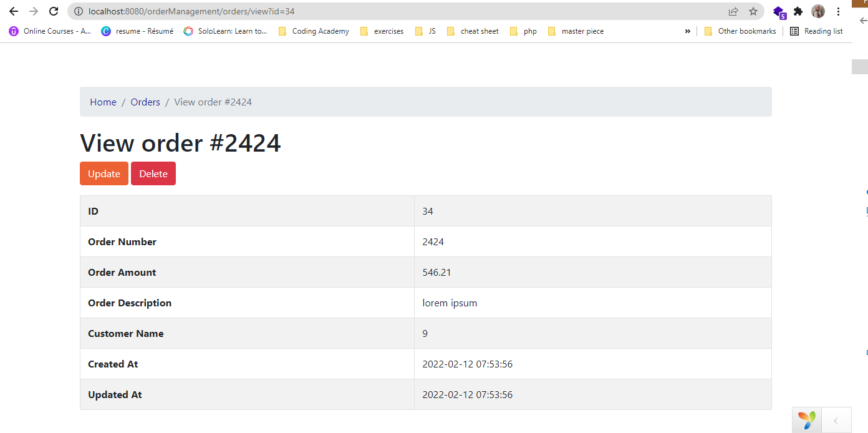Click the forward navigation arrow
This screenshot has height=433, width=868.
[x=33, y=11]
